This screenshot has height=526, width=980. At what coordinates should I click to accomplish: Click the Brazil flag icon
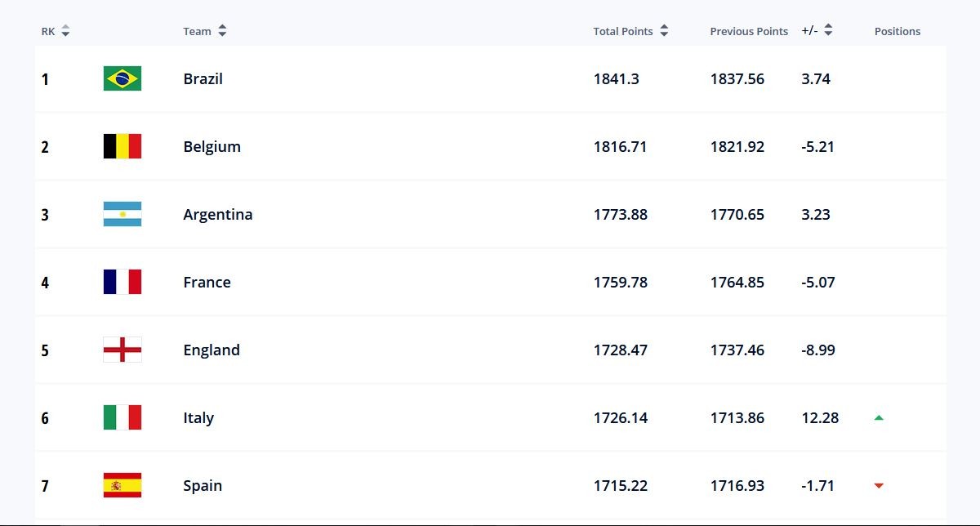[x=122, y=78]
